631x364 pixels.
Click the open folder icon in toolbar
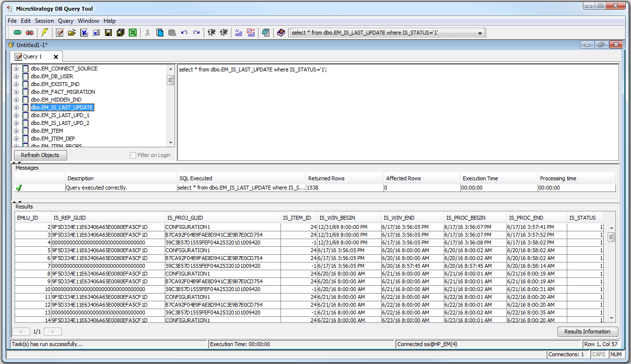[72, 33]
